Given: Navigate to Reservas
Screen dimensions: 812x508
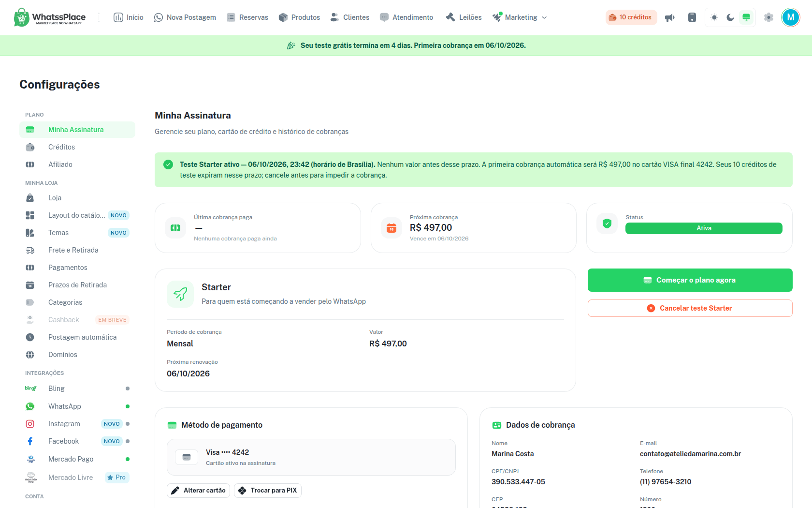Looking at the screenshot, I should click(x=247, y=17).
